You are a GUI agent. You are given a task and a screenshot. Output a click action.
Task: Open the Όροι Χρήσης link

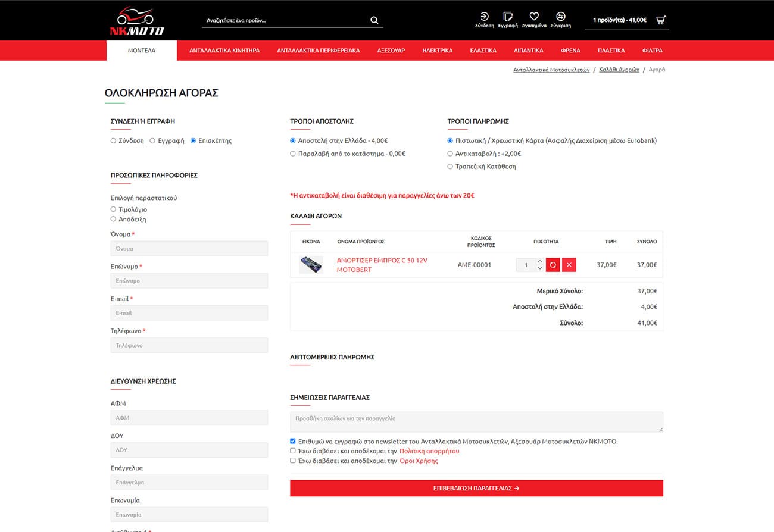[419, 461]
